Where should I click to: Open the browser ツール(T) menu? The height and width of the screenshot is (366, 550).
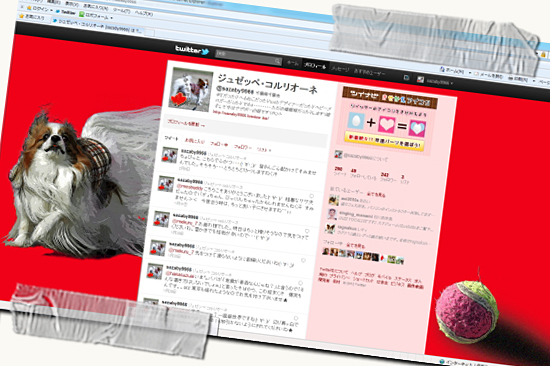tap(121, 10)
